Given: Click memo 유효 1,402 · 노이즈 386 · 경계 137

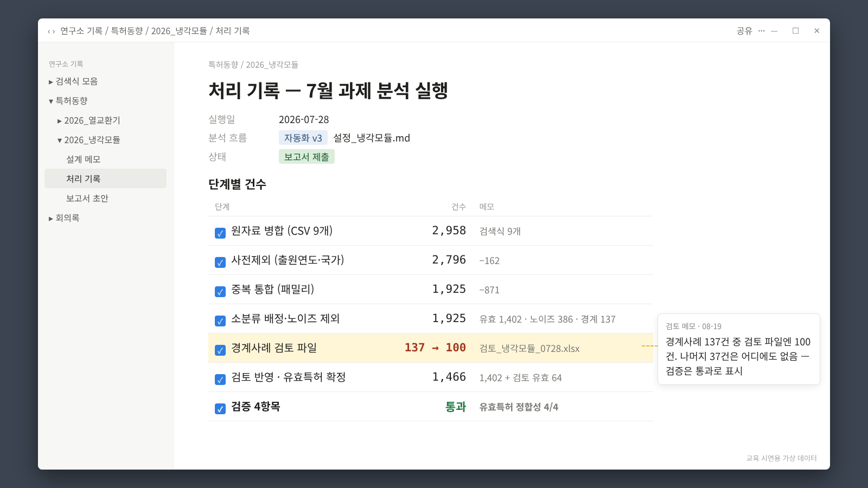Looking at the screenshot, I should click(547, 319).
